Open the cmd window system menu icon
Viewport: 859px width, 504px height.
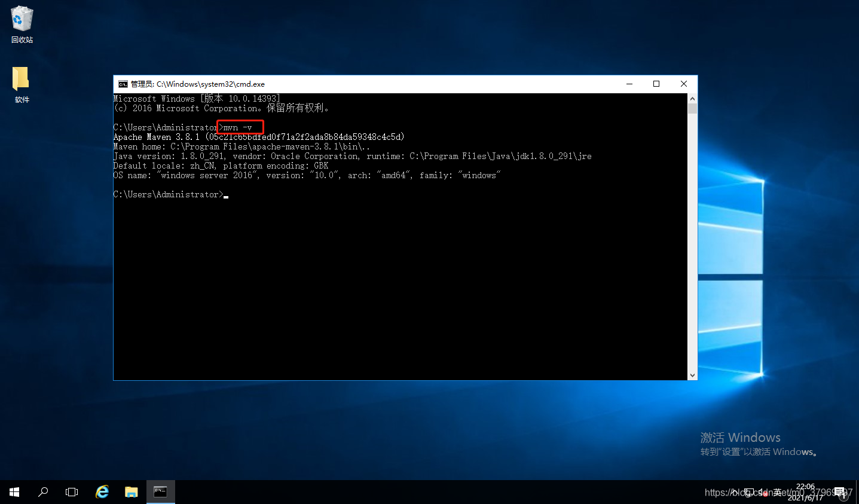pyautogui.click(x=123, y=84)
